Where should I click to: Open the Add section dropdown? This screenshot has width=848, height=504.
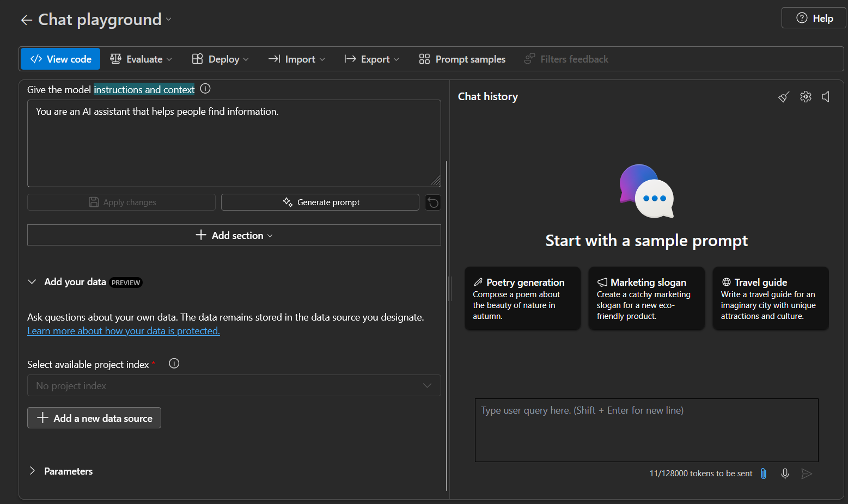click(234, 235)
